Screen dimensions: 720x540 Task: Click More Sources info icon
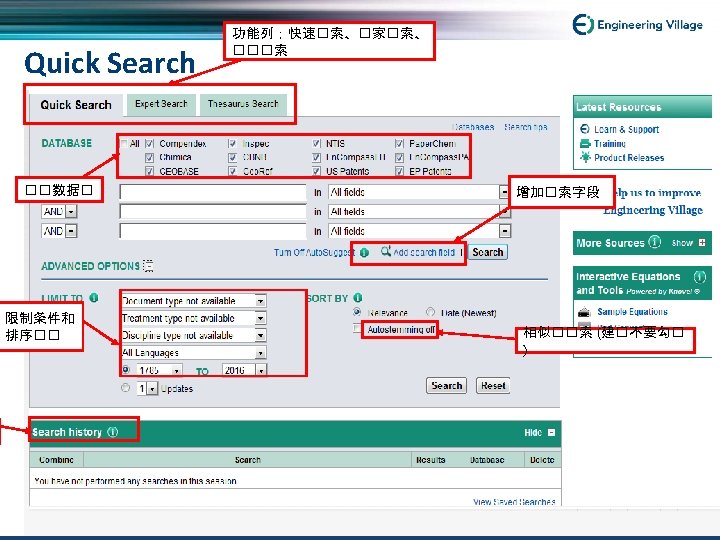click(654, 242)
